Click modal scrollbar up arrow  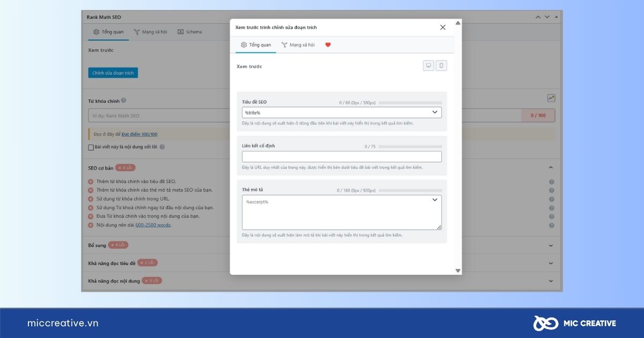coord(458,23)
